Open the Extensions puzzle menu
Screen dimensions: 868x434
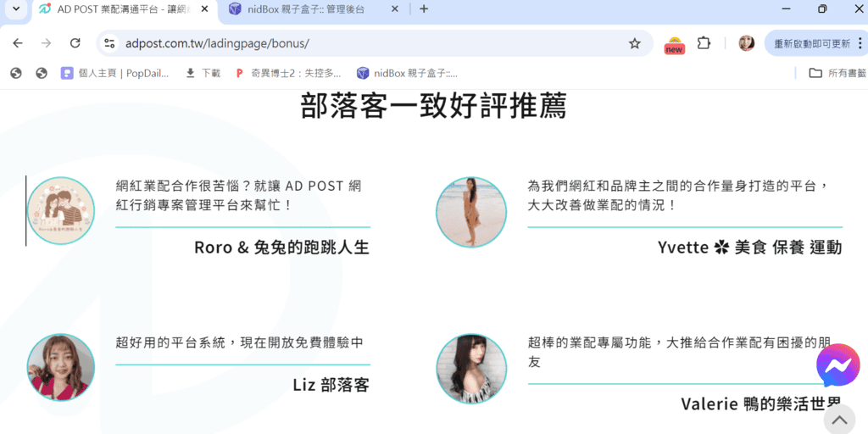coord(704,43)
